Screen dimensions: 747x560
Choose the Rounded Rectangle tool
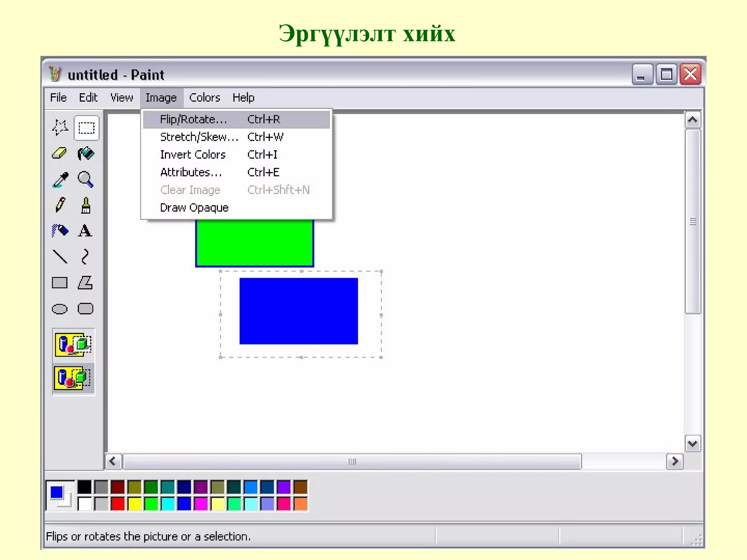(x=86, y=309)
